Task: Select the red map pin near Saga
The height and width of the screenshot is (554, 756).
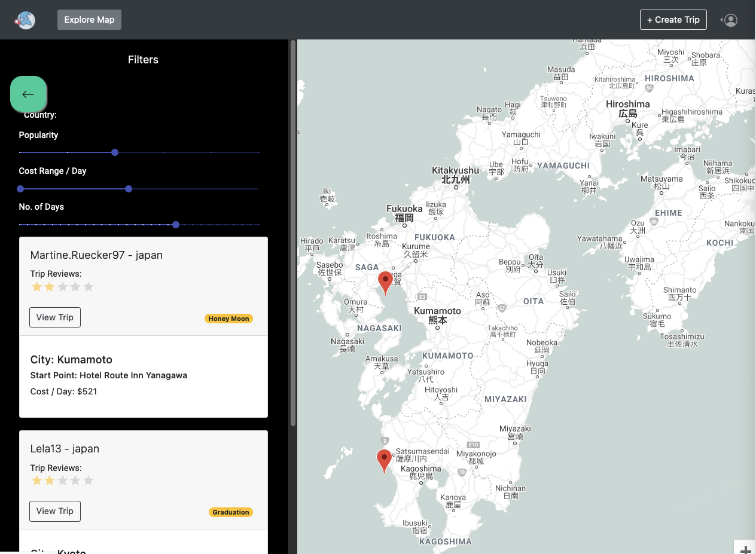Action: coord(386,283)
